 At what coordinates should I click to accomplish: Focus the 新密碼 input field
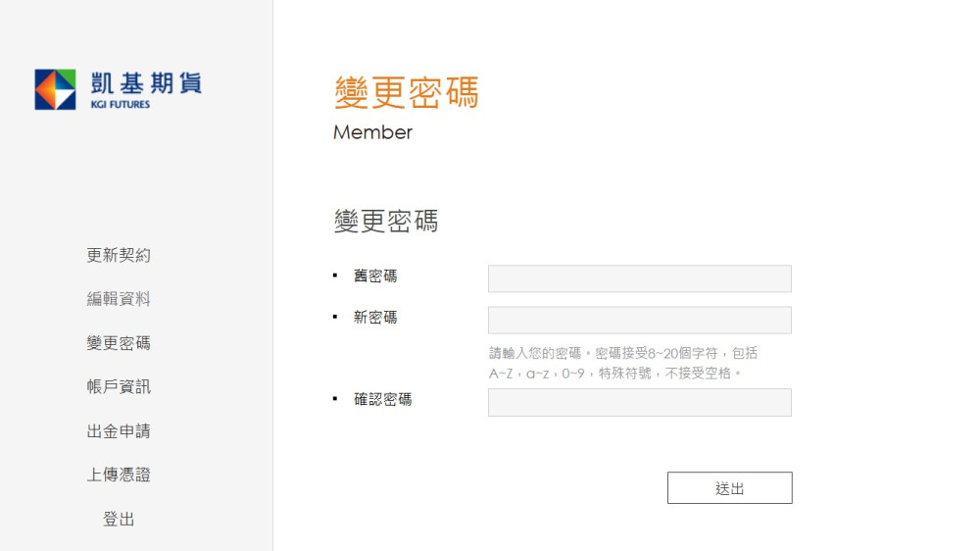pyautogui.click(x=639, y=320)
